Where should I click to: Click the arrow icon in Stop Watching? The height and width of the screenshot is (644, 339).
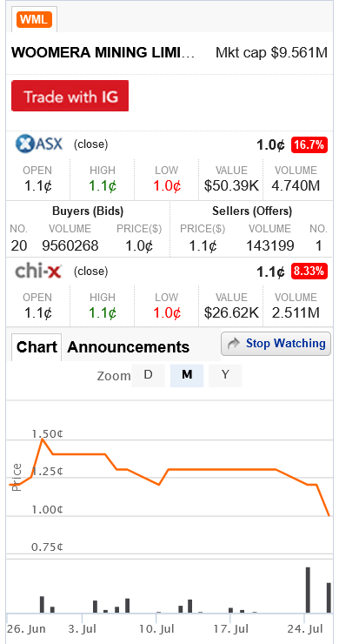[233, 344]
